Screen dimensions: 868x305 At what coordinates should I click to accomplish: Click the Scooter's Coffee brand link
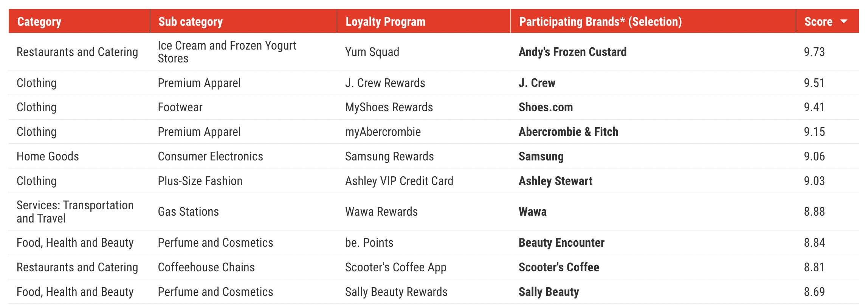tap(559, 267)
